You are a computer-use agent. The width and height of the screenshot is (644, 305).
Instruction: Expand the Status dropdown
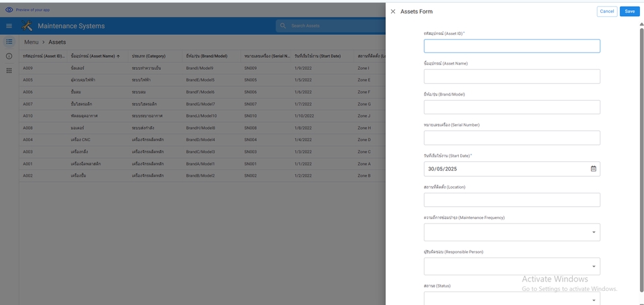[512, 299]
